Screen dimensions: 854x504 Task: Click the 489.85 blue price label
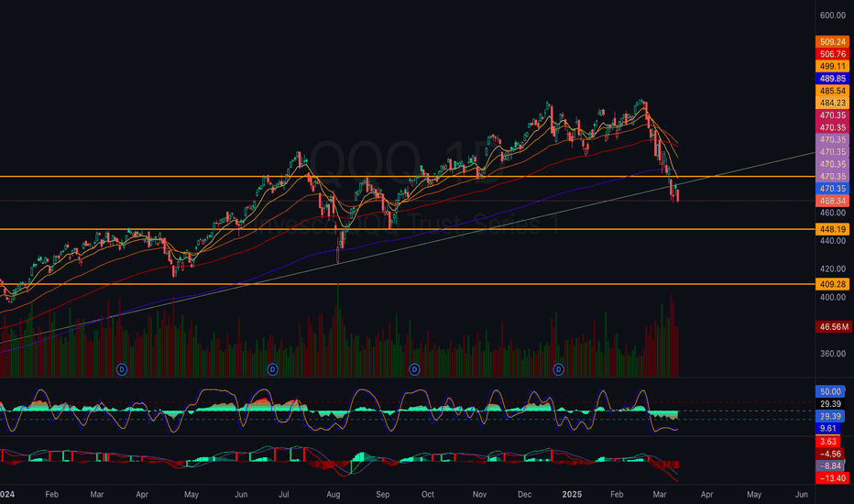(832, 79)
